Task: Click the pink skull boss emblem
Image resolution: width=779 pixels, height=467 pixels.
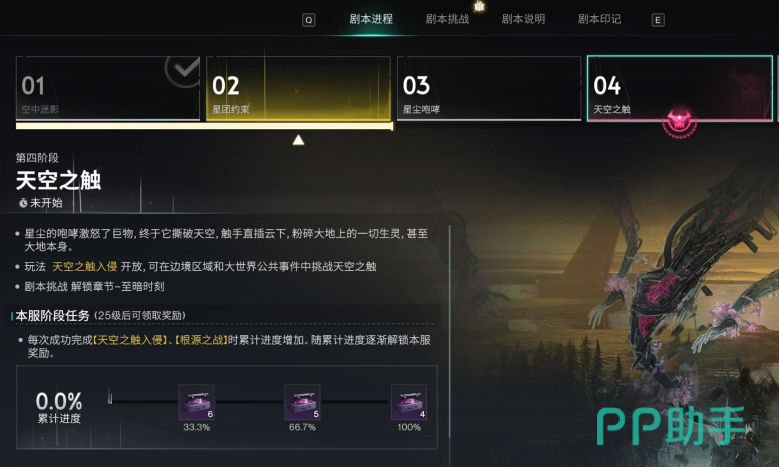Action: pos(679,121)
